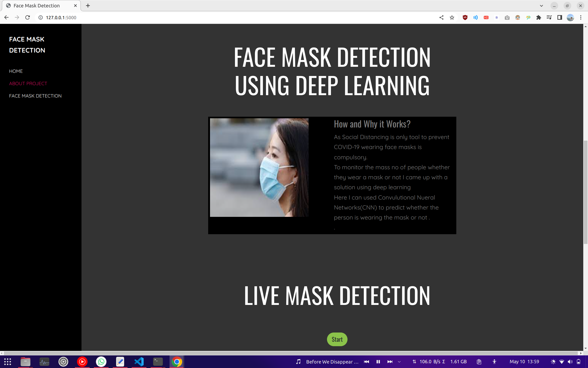The width and height of the screenshot is (588, 368).
Task: Open the screenshot camera extension
Action: 507,17
